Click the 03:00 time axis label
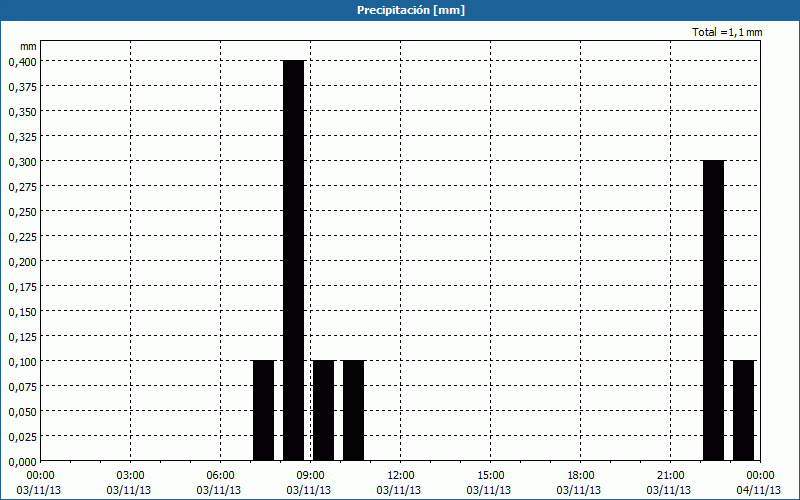 click(x=130, y=476)
